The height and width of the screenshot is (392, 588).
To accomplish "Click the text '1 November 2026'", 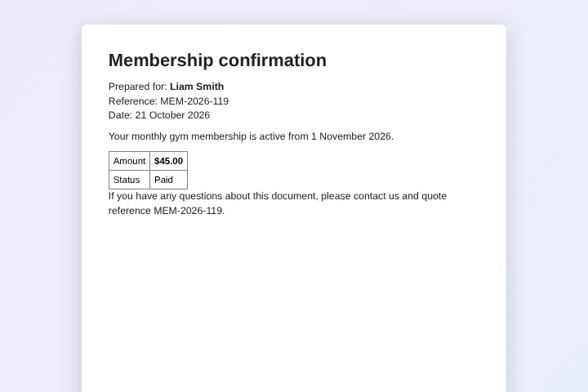I will click(351, 136).
